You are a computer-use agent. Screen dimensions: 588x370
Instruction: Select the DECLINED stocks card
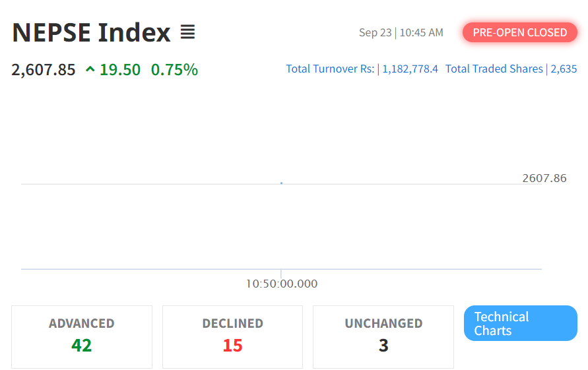(232, 336)
